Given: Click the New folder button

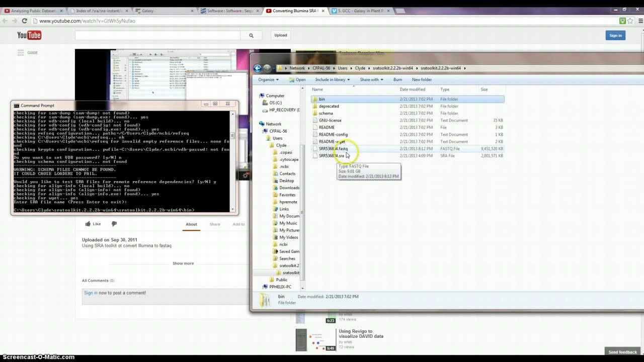Looking at the screenshot, I should pos(422,79).
